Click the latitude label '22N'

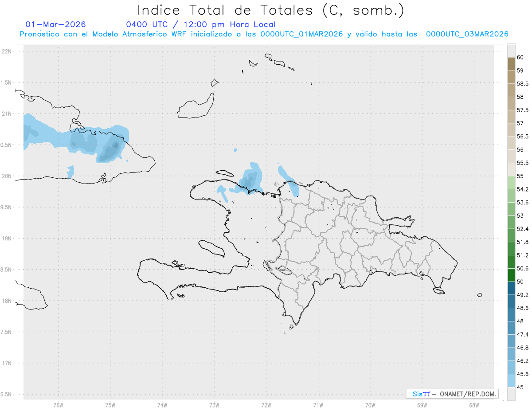tap(7, 51)
